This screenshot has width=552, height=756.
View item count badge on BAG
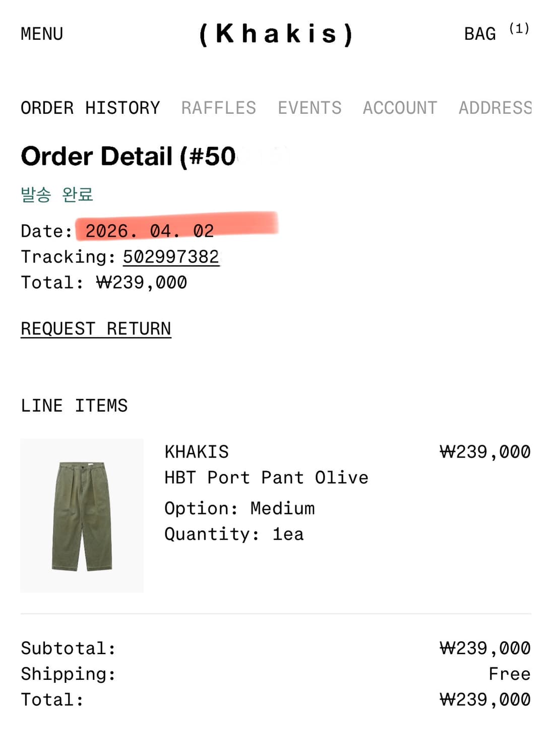coord(518,28)
